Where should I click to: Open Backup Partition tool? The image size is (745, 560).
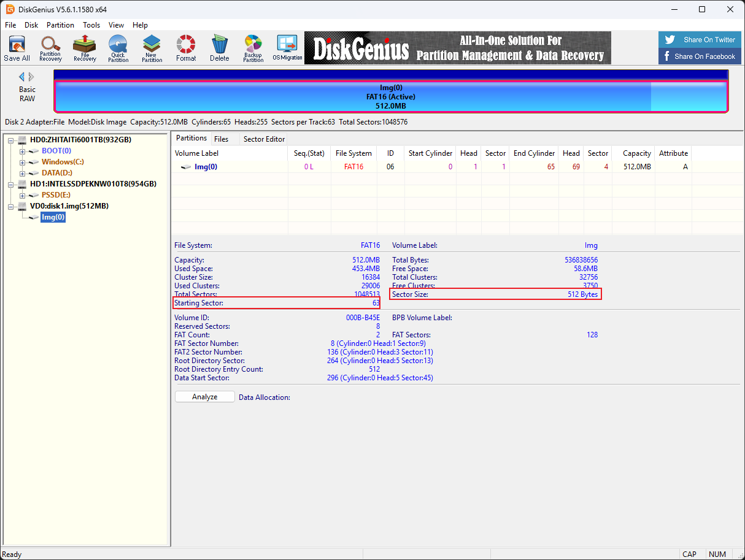[253, 48]
